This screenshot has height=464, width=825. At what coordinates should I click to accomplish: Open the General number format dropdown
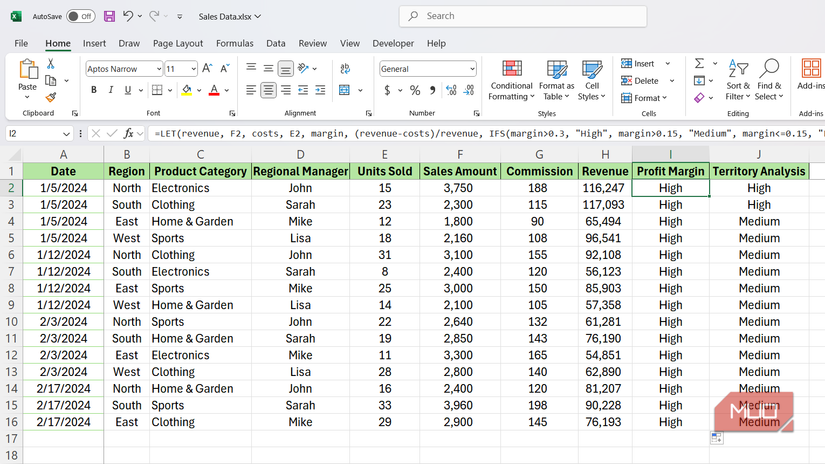pyautogui.click(x=471, y=69)
